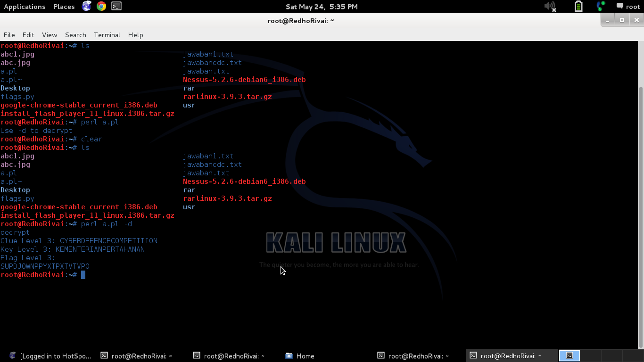
Task: Open a new terminal from the top panel launcher
Action: (x=116, y=6)
